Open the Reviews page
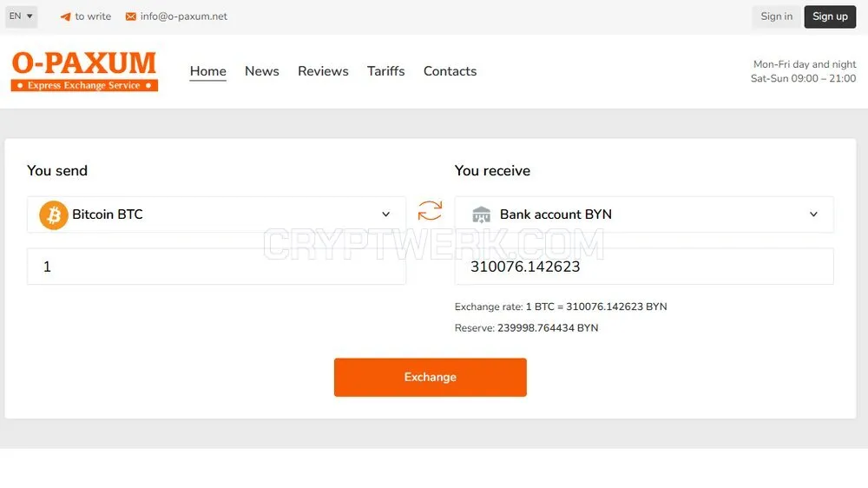Viewport: 868px width, 488px height. [x=323, y=71]
